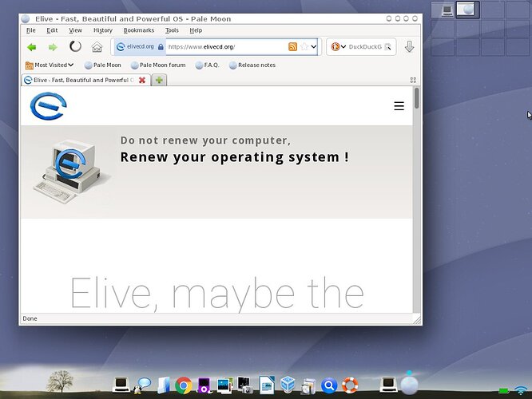
Task: Open the blue search magnifier dock icon
Action: click(x=329, y=385)
